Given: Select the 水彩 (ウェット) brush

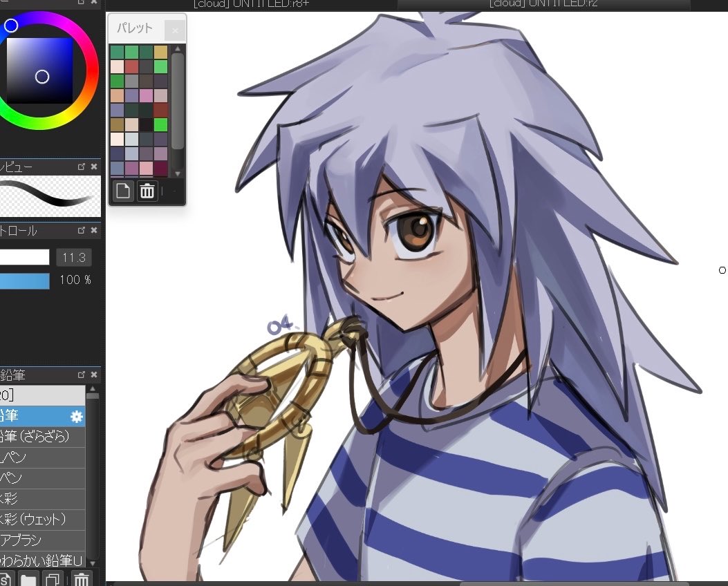Looking at the screenshot, I should pyautogui.click(x=42, y=520).
